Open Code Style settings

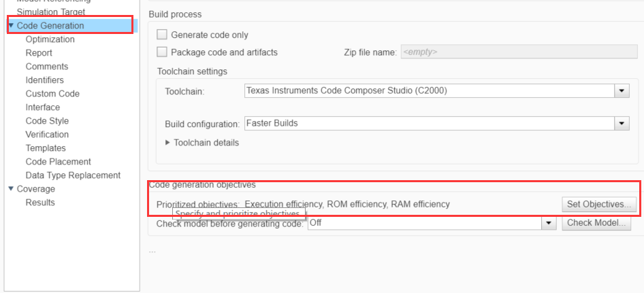click(47, 121)
